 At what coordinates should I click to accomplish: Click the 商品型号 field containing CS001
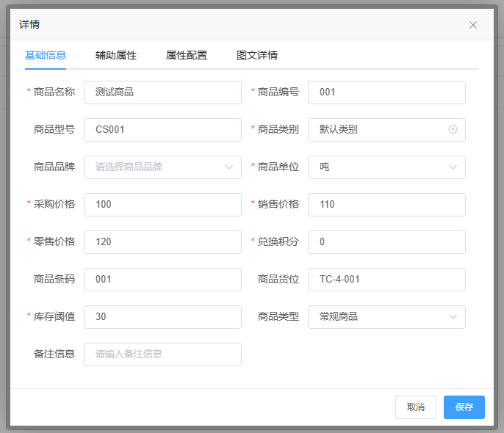point(162,130)
